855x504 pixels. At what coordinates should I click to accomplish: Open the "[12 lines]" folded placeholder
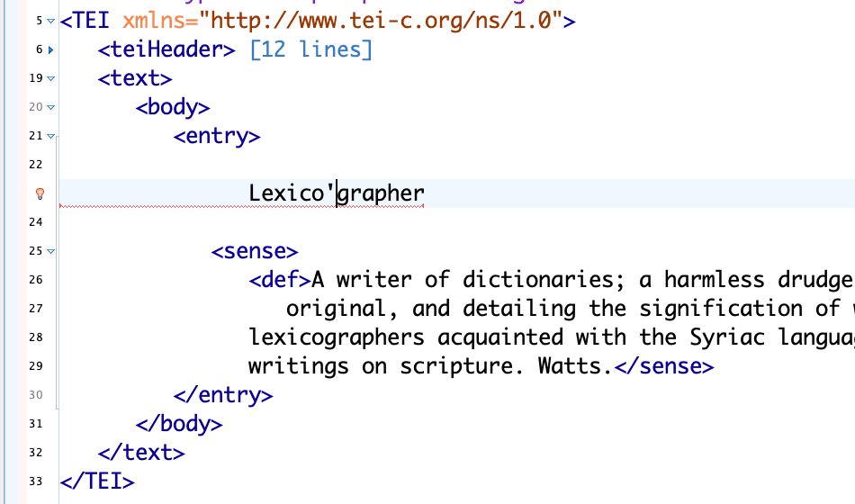tap(310, 49)
